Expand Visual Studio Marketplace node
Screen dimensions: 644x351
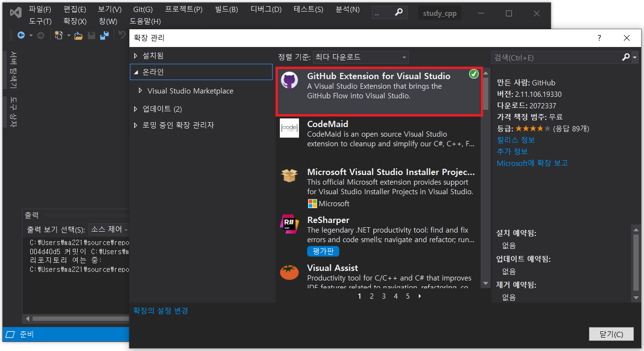tap(140, 91)
